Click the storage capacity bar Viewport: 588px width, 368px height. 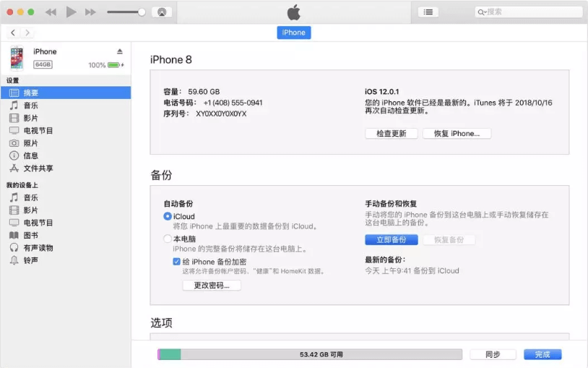point(310,354)
